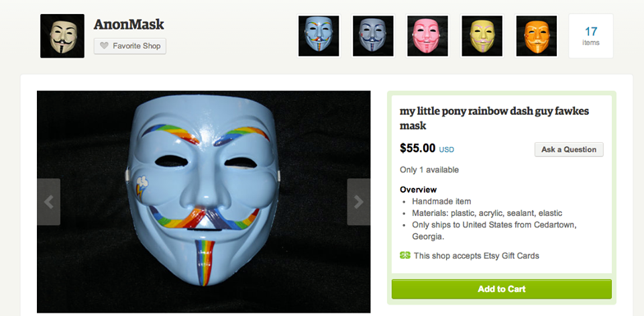View all 17 shop items
This screenshot has width=644, height=316.
tap(590, 36)
